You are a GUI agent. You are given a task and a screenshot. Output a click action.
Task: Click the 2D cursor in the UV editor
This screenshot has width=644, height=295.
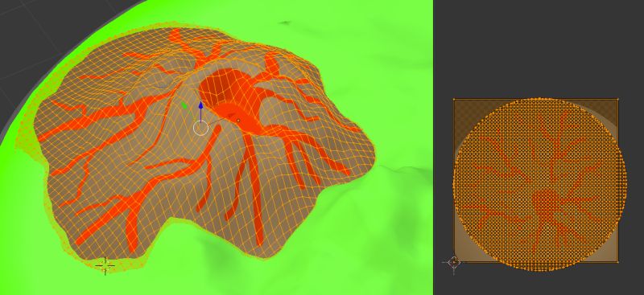click(453, 262)
